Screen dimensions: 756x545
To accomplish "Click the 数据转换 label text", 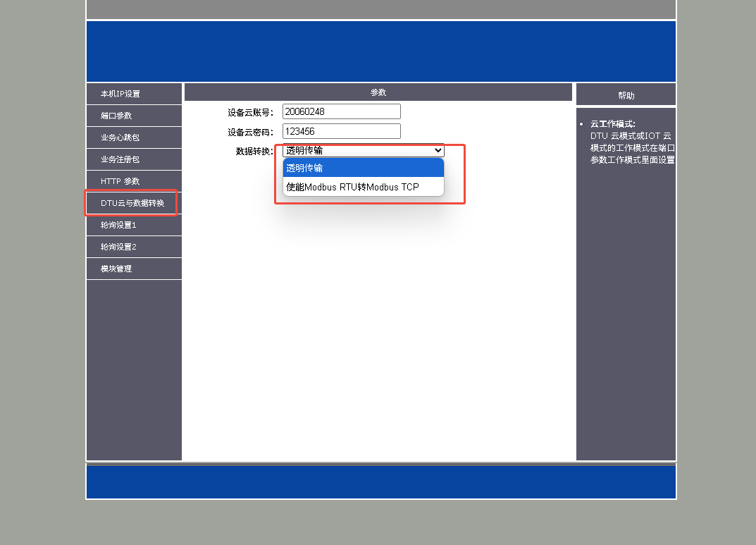I will pyautogui.click(x=254, y=151).
